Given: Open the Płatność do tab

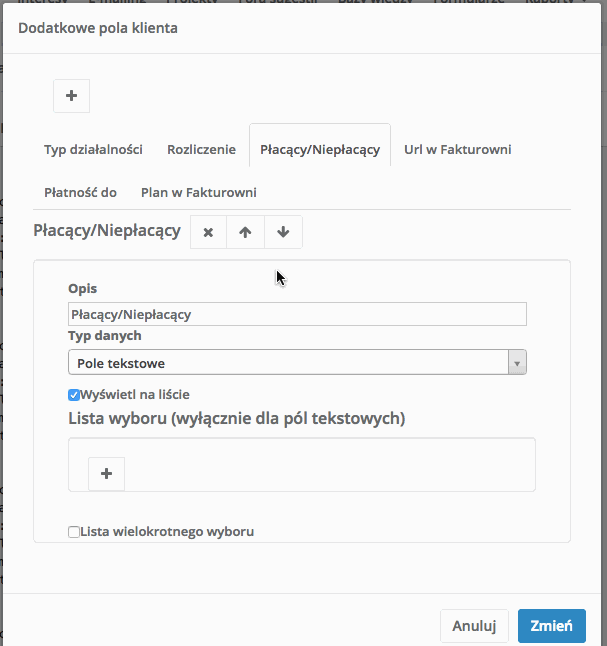Looking at the screenshot, I should 80,192.
